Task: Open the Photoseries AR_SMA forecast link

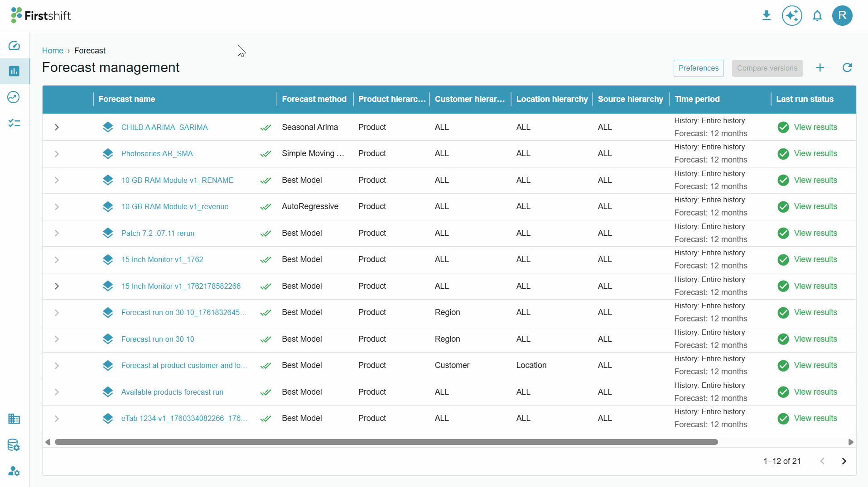Action: (157, 154)
